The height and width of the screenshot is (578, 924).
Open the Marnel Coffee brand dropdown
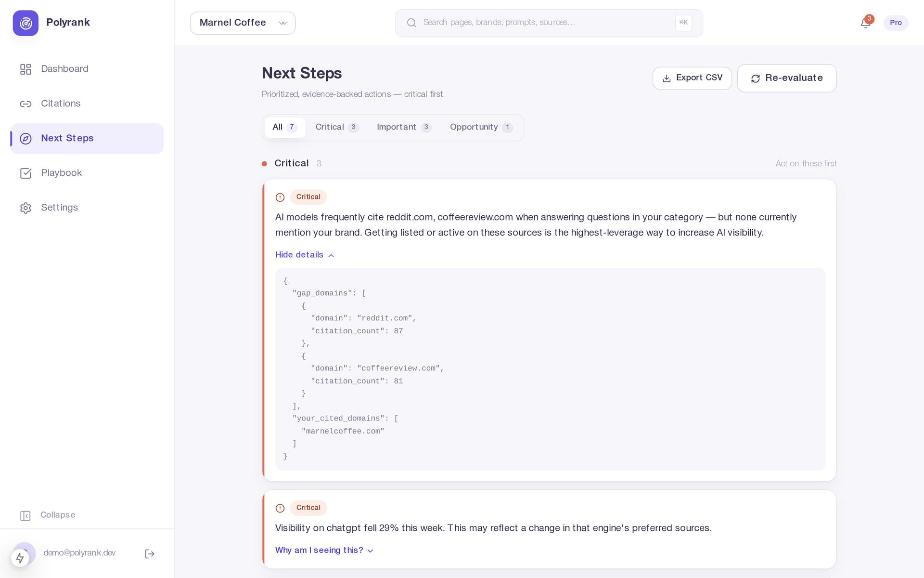tap(243, 23)
